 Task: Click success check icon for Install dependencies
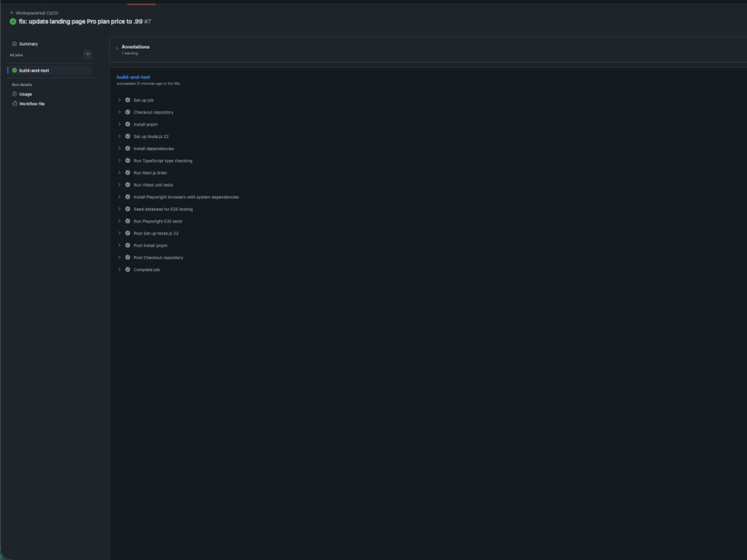tap(128, 149)
